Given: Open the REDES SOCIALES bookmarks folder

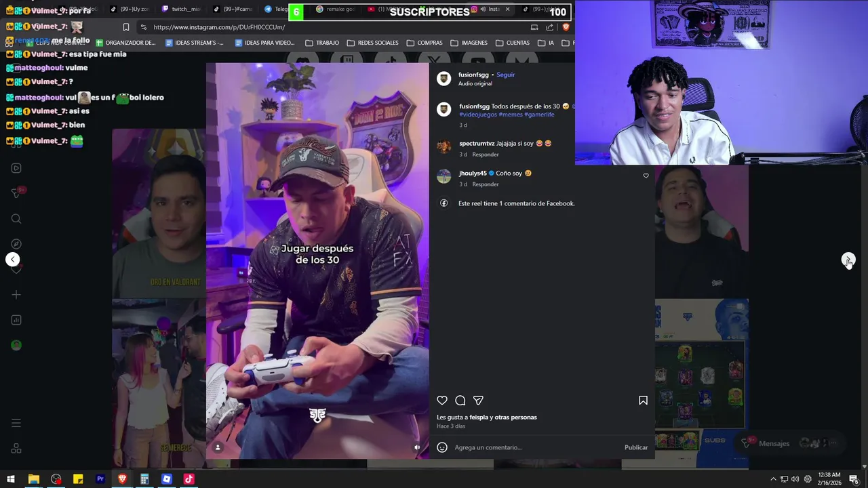Looking at the screenshot, I should click(373, 43).
